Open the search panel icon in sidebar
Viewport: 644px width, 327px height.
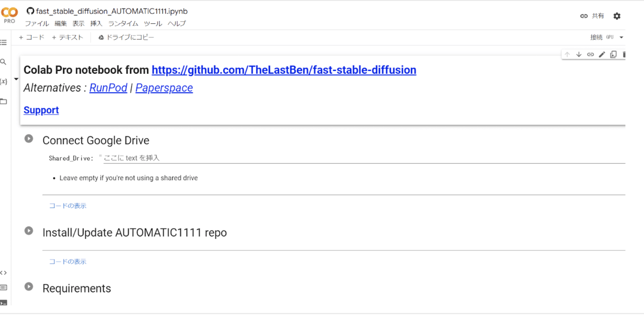pos(3,62)
